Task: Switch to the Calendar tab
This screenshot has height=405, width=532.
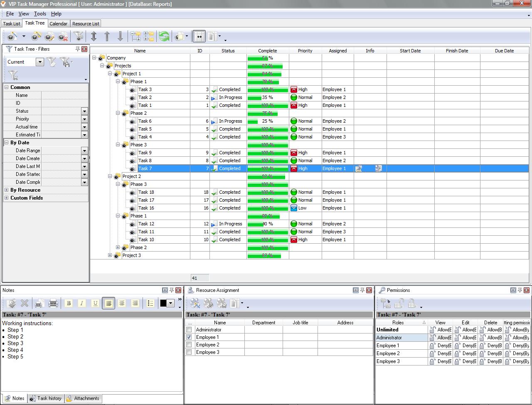Action: click(x=58, y=24)
